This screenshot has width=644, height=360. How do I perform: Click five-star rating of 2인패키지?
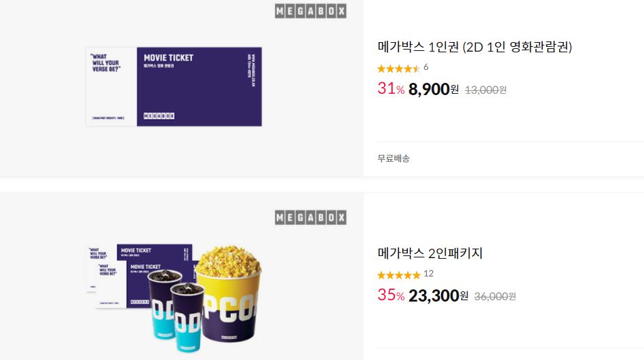[x=399, y=275]
